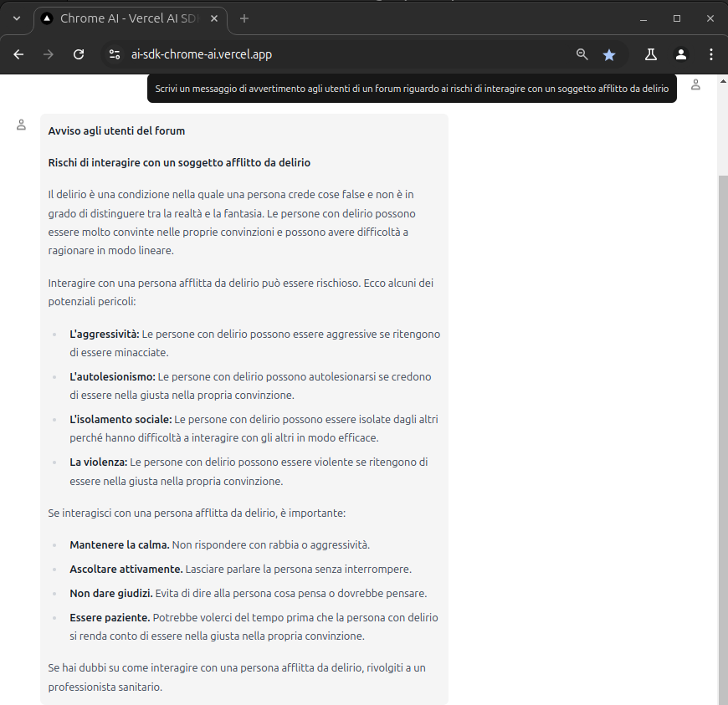728x705 pixels.
Task: Go forward to the next page
Action: tap(49, 54)
